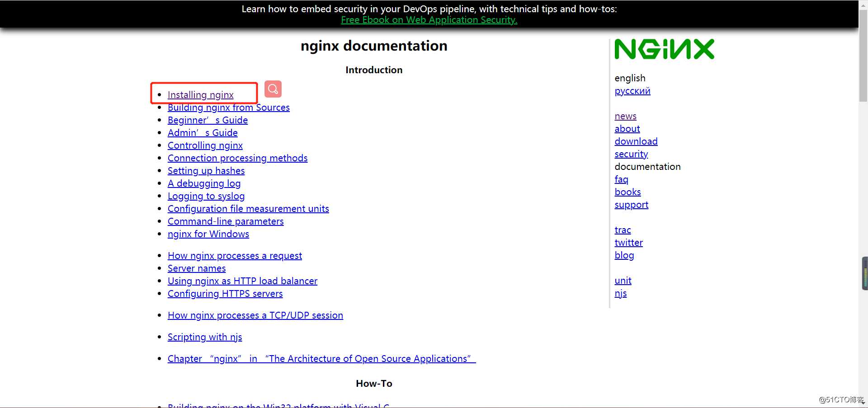Click the red magnifier search icon
The height and width of the screenshot is (408, 868).
(273, 89)
